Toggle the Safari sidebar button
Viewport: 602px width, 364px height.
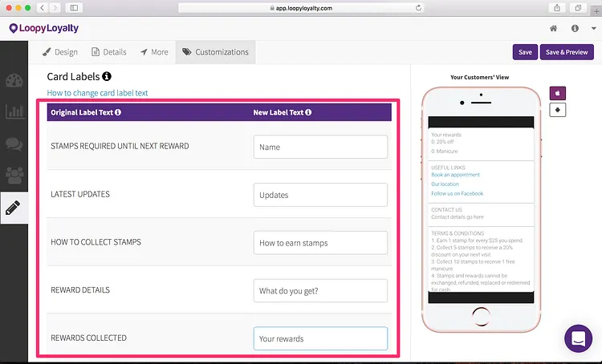click(74, 8)
